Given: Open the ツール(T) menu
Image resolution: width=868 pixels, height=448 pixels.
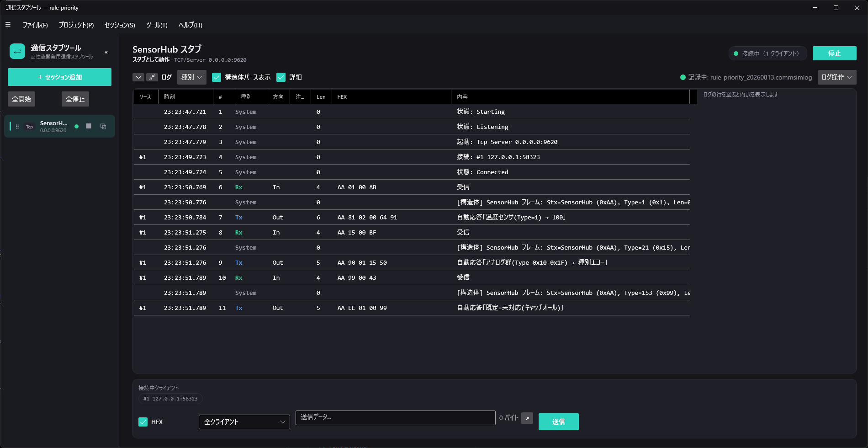Looking at the screenshot, I should click(x=157, y=25).
